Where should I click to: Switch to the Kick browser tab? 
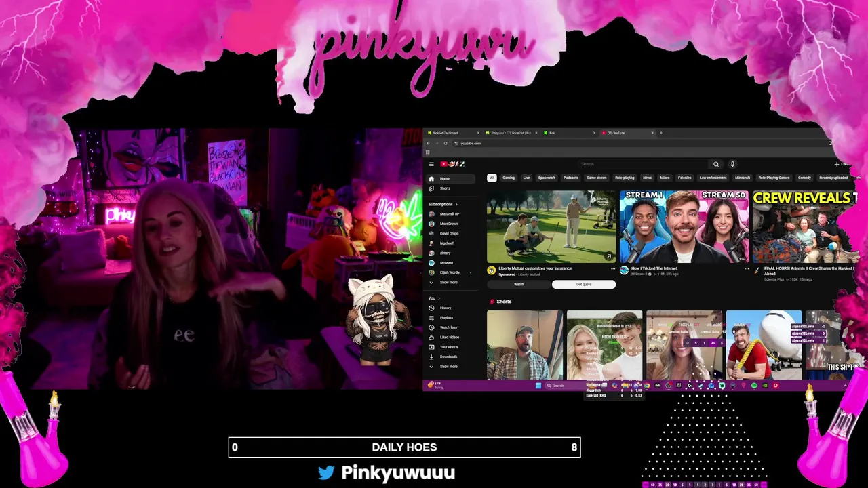tap(568, 133)
